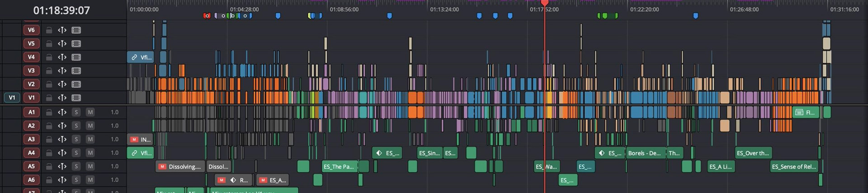868x193 pixels.
Task: Lock audio track A3
Action: coord(49,139)
